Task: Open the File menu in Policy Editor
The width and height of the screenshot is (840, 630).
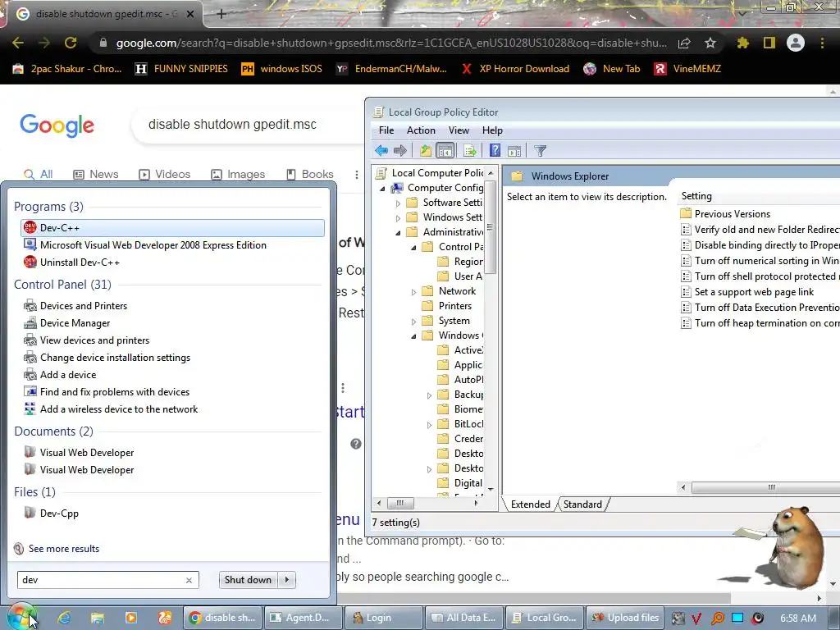Action: [386, 130]
